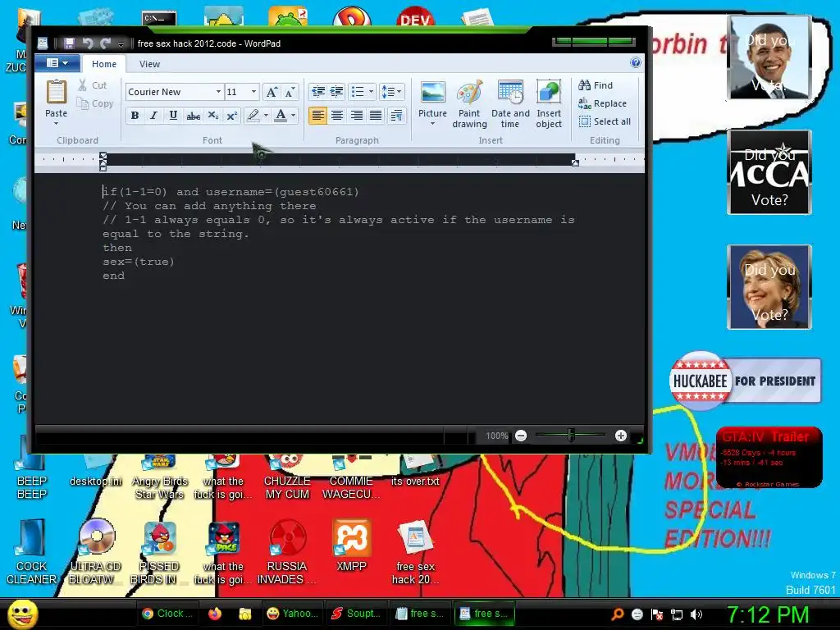Image resolution: width=840 pixels, height=630 pixels.
Task: Justify the text
Action: (x=376, y=115)
